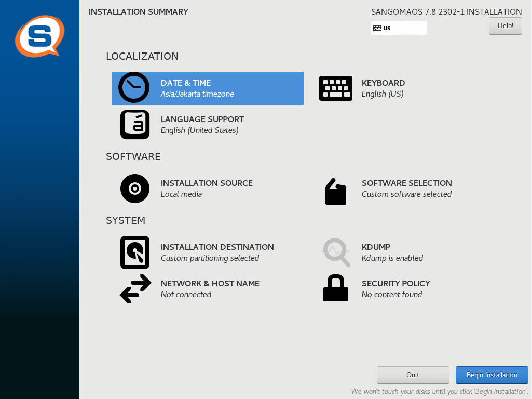
Task: Click the Date & Time clock icon
Action: point(134,88)
